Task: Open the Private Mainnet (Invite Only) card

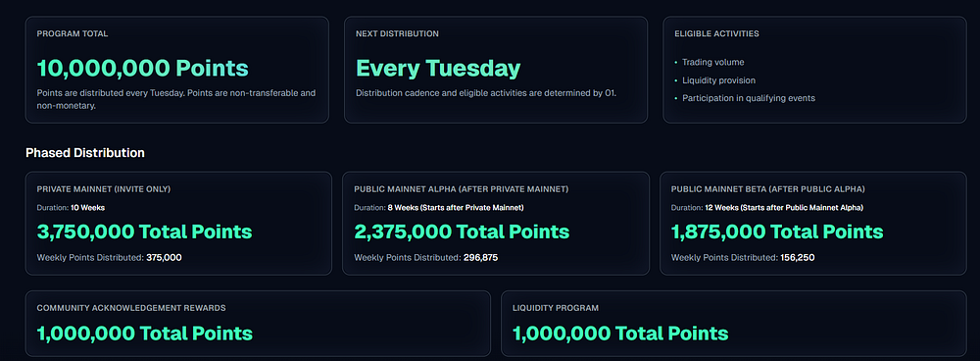Action: (178, 224)
